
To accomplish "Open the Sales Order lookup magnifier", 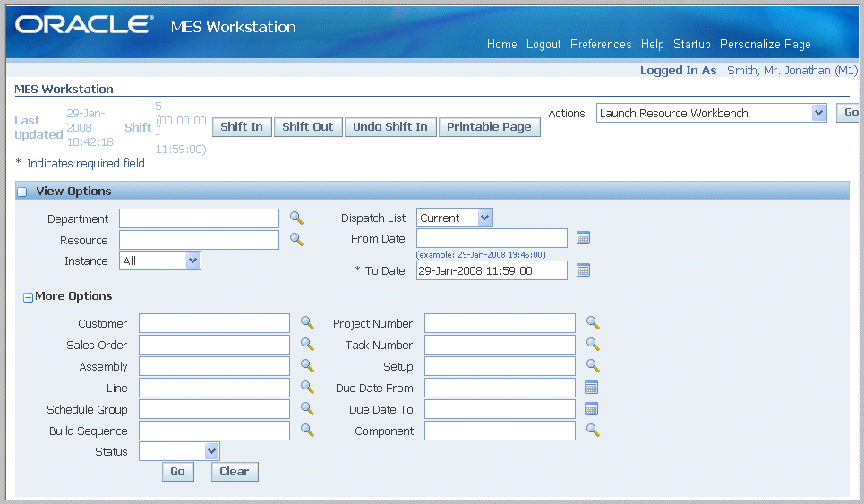I will 307,345.
